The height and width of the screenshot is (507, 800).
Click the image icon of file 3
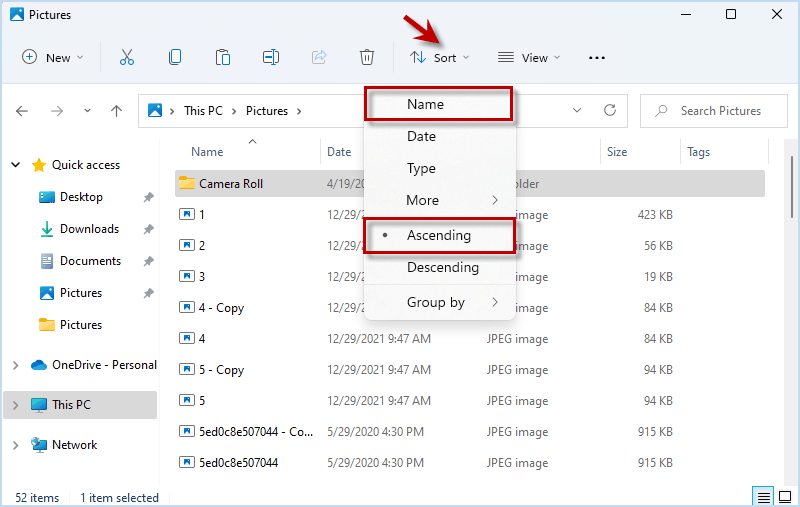point(187,276)
